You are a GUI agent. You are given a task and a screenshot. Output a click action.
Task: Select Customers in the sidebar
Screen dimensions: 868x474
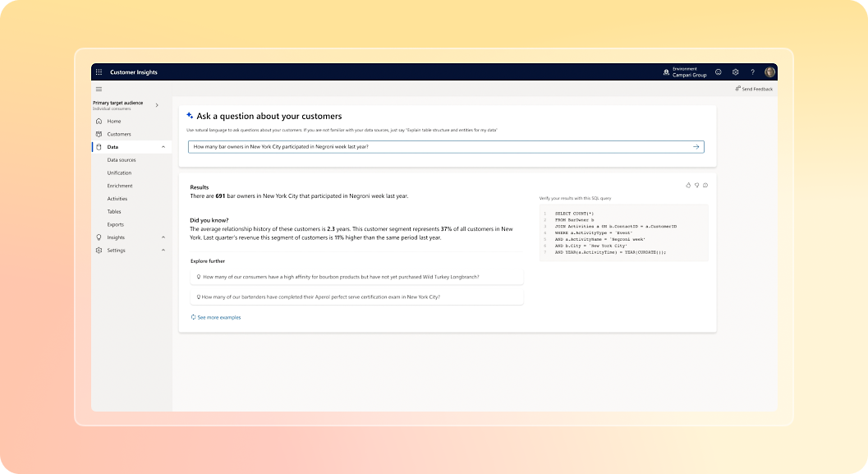coord(118,134)
